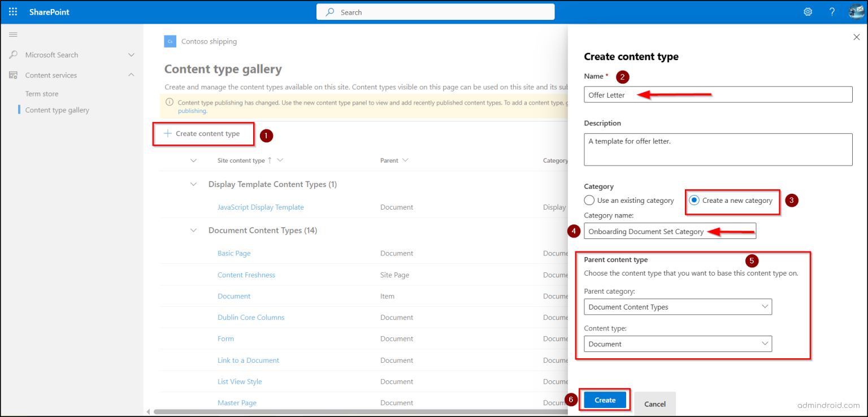Open the Help question mark icon

pos(832,11)
